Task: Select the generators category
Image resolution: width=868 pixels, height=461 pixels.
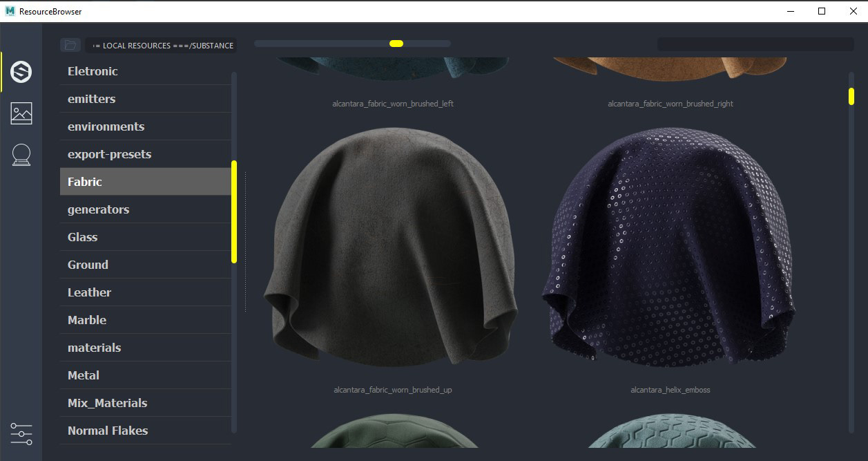Action: click(146, 209)
